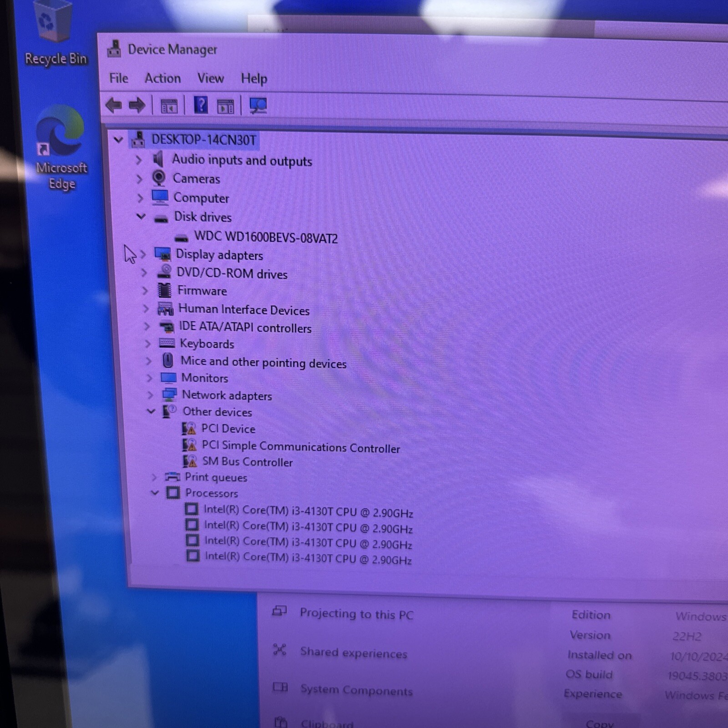
Task: Select the Firmware category label
Action: [x=202, y=290]
